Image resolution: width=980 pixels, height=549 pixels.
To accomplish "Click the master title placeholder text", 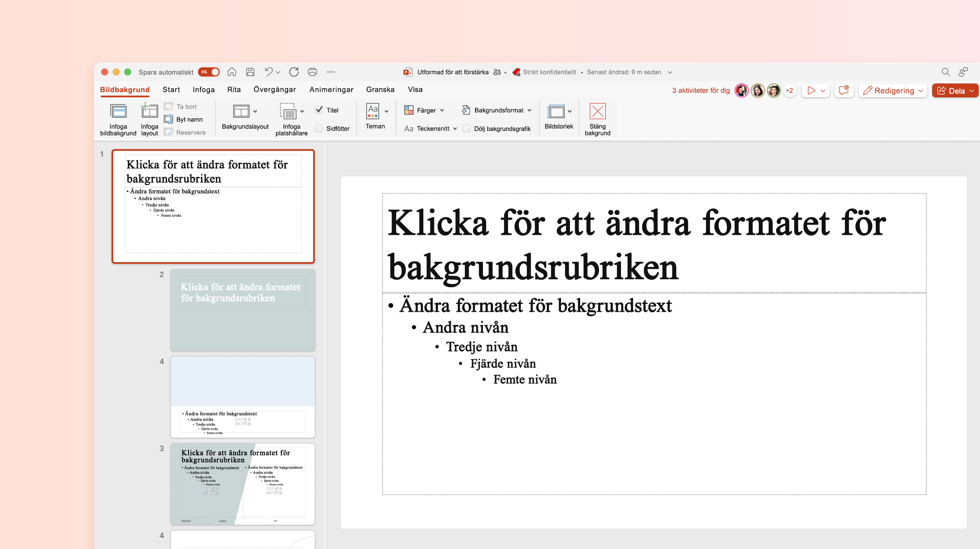I will (637, 245).
